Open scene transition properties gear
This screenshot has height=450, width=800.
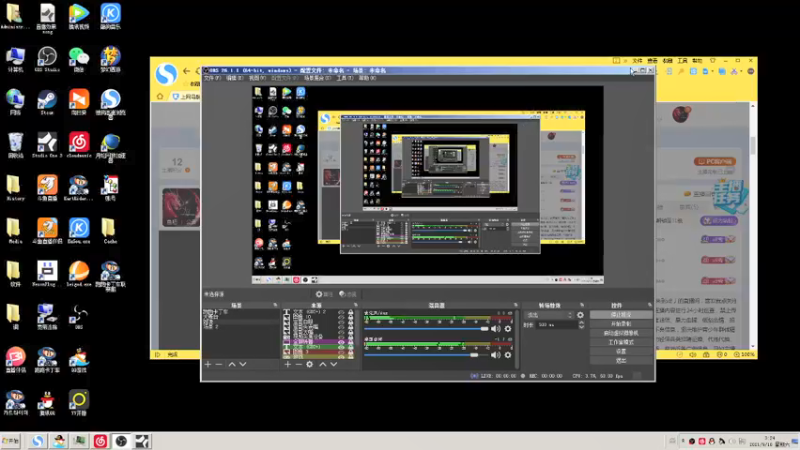click(x=580, y=315)
